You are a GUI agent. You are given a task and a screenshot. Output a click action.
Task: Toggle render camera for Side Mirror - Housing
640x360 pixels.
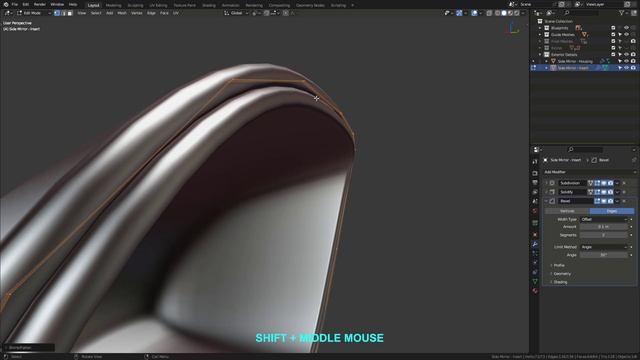coord(633,61)
